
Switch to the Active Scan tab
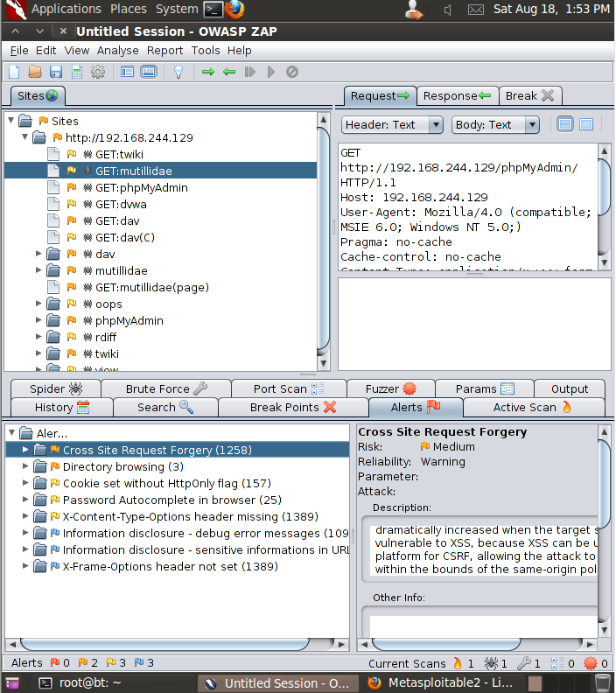[x=533, y=407]
